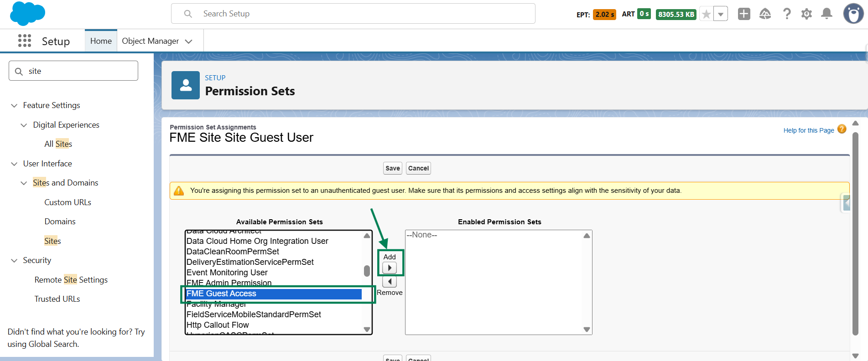The height and width of the screenshot is (361, 868).
Task: Collapse the Sites and Domains node
Action: coord(24,183)
